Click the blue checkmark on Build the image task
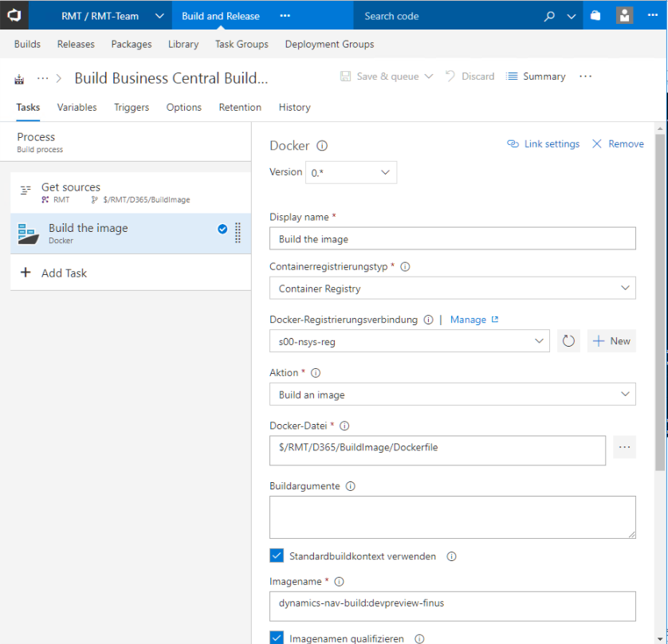Screen dimensions: 668x644 pyautogui.click(x=222, y=230)
